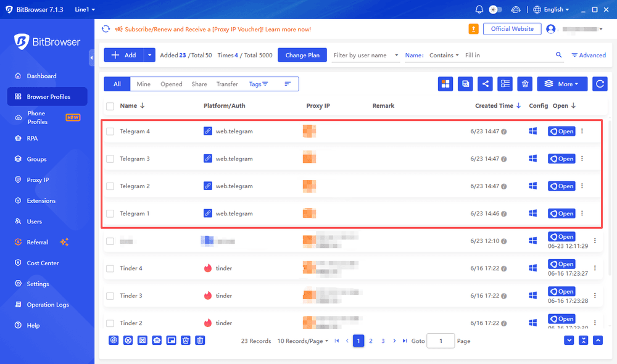Sort by the Name column arrow

(x=142, y=105)
